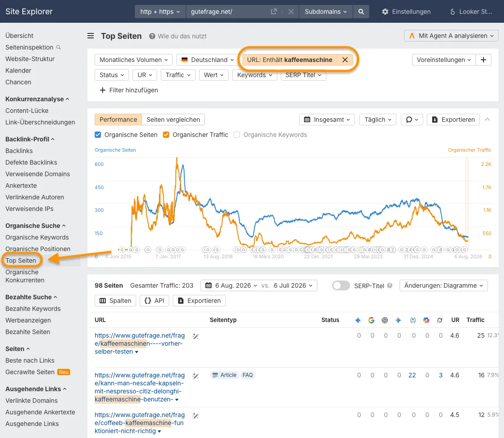This screenshot has height=438, width=504.
Task: Open Looker Studio integration
Action: [x=471, y=12]
